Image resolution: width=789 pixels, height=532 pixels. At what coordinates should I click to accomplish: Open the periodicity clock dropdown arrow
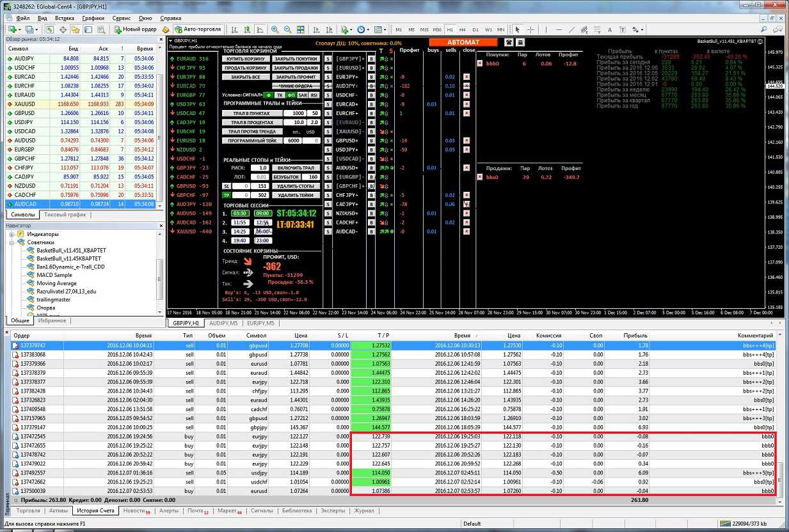point(368,29)
